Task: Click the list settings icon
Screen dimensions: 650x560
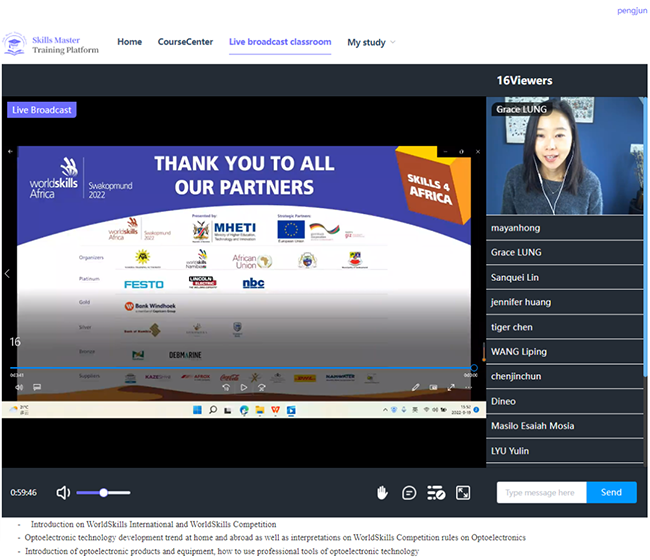Action: [436, 492]
